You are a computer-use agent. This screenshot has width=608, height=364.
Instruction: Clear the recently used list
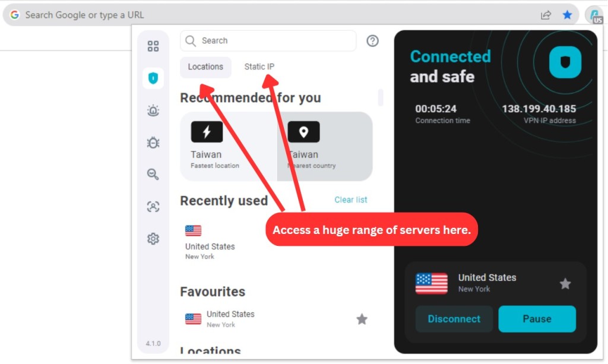(350, 200)
